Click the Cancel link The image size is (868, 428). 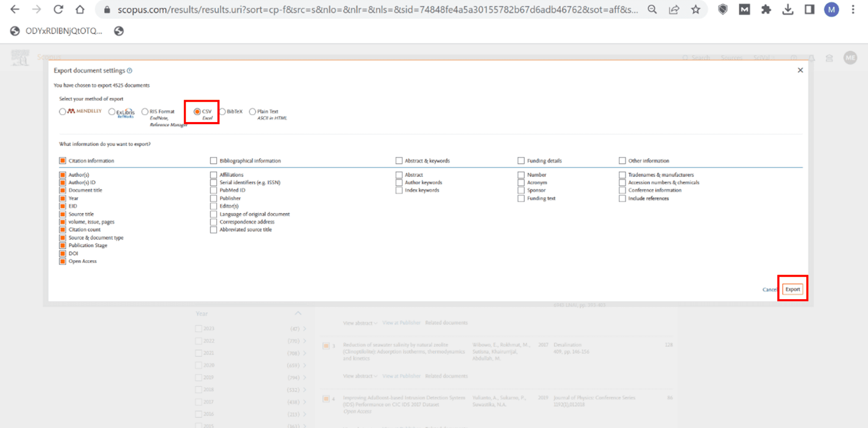[769, 289]
